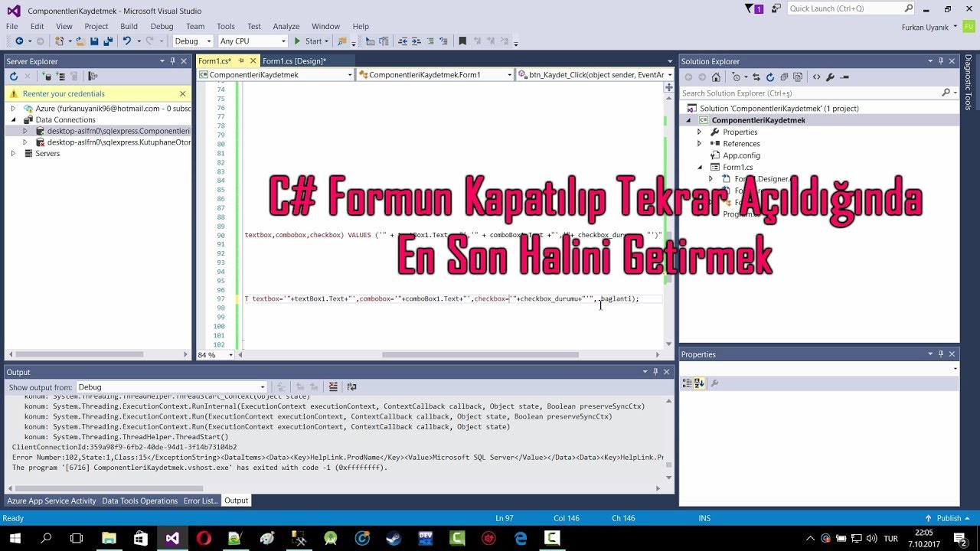Expand Servers node in Server Explorer

[13, 154]
